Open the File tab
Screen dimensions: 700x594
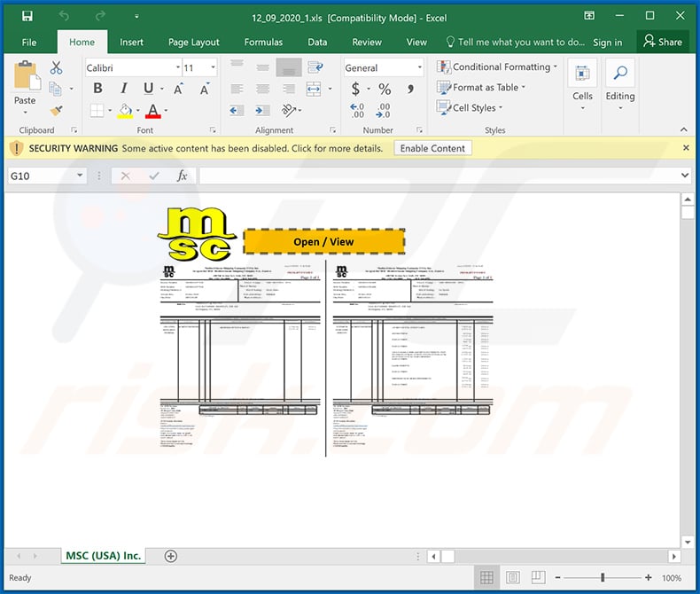tap(29, 43)
